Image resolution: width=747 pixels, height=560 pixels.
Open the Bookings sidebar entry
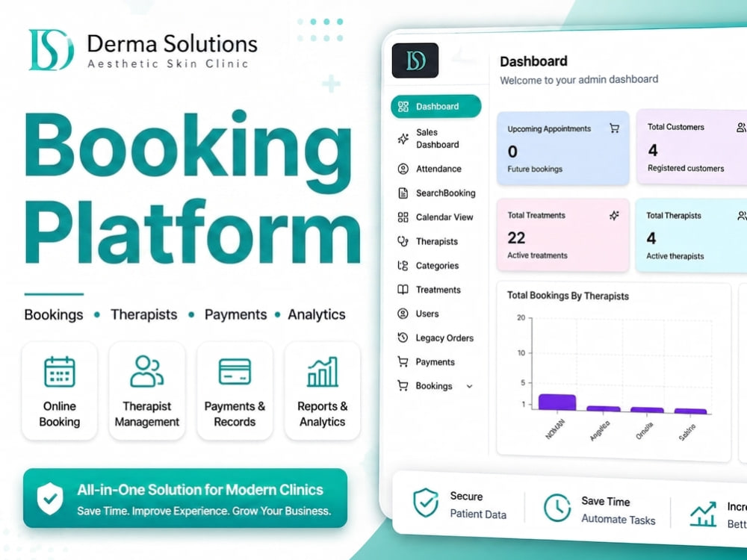tap(436, 386)
